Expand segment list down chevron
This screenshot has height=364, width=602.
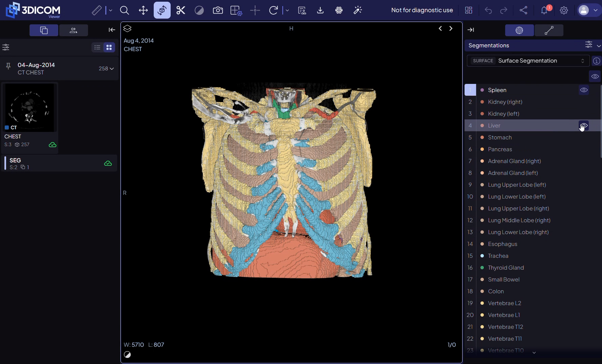[534, 353]
